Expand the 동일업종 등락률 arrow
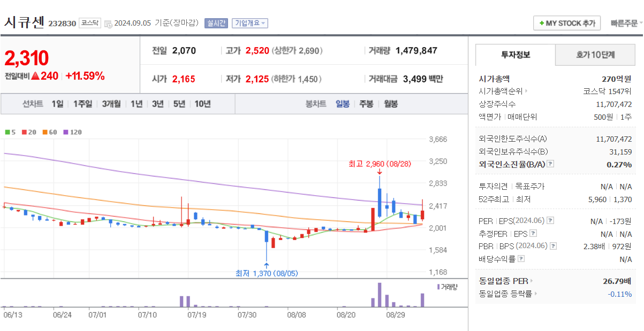Viewport: 644px width, 331px height. (x=536, y=294)
